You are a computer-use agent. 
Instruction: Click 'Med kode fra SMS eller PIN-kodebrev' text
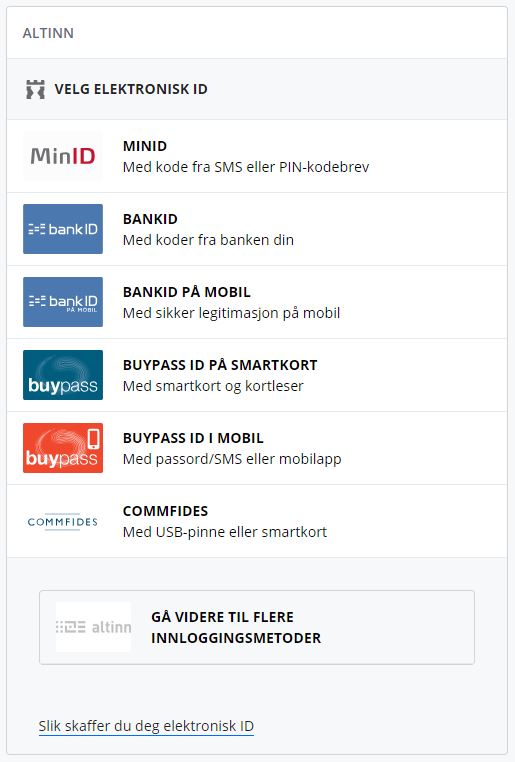pos(246,167)
